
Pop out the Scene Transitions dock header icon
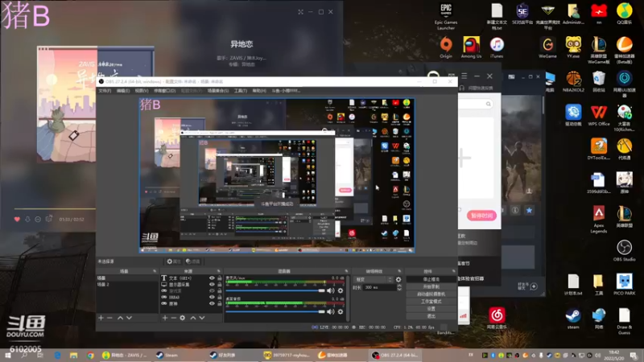[x=399, y=271]
